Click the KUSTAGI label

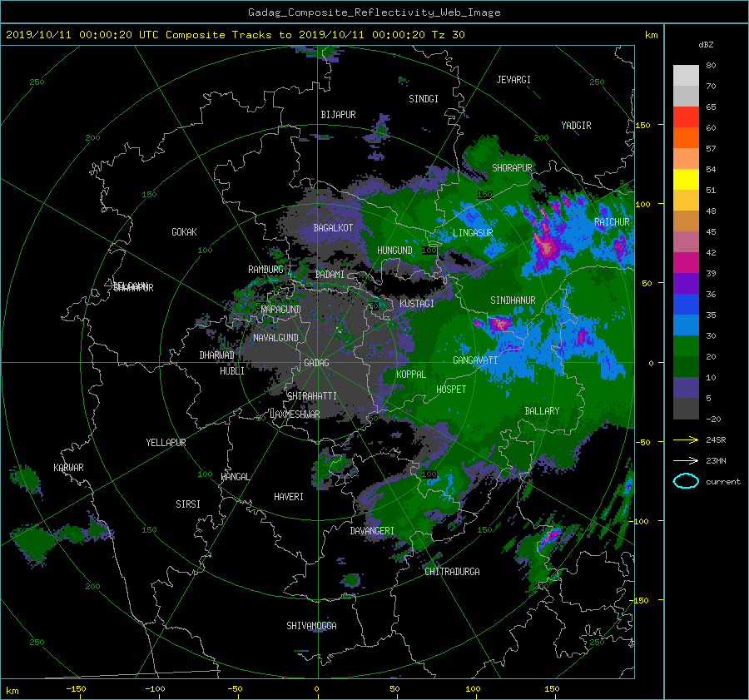pos(417,304)
